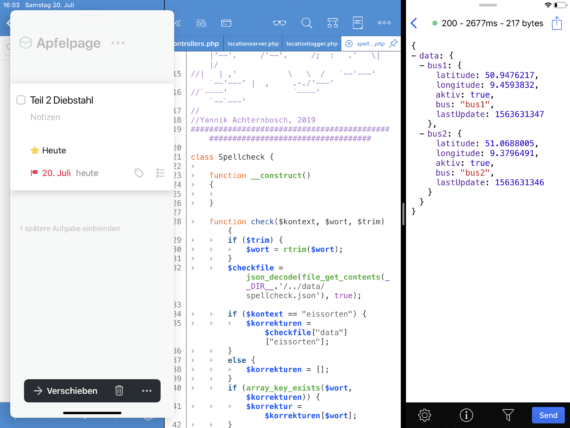Open the recent files clock icon in the editor

tap(201, 23)
